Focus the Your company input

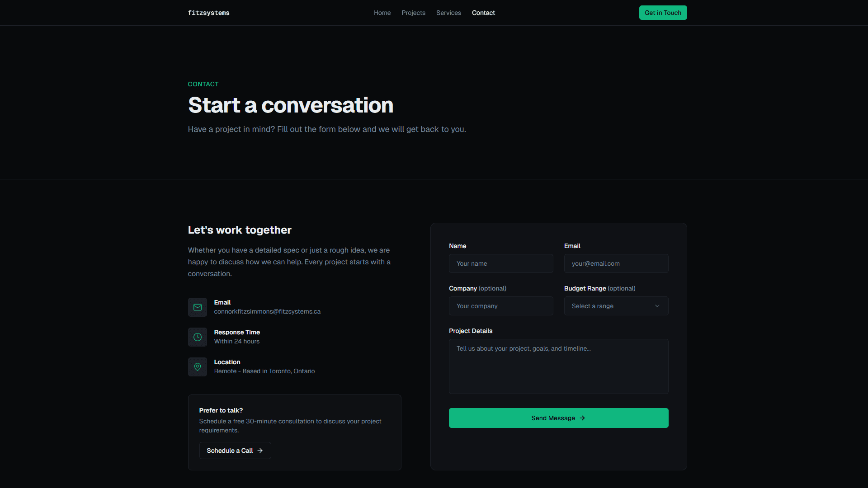(500, 306)
